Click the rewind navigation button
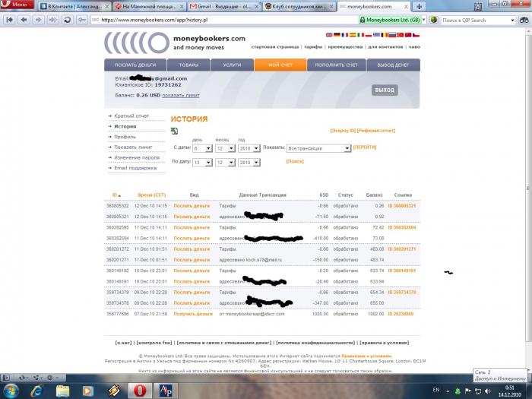 pyautogui.click(x=9, y=20)
